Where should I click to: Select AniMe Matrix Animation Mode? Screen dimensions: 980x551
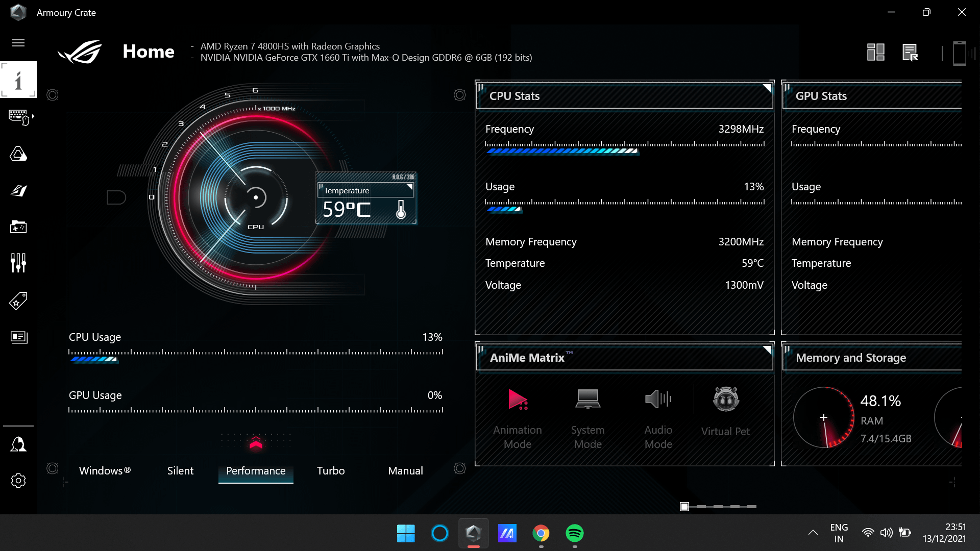(518, 418)
